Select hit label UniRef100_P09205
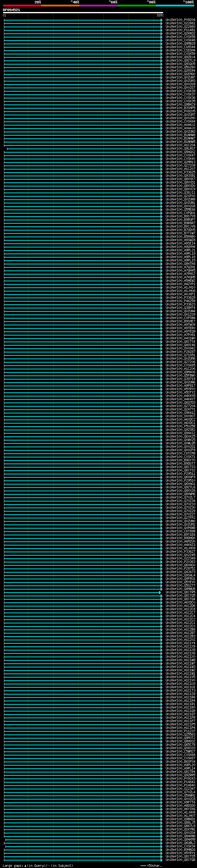Viewport: 197px width, 868px height. (180, 111)
